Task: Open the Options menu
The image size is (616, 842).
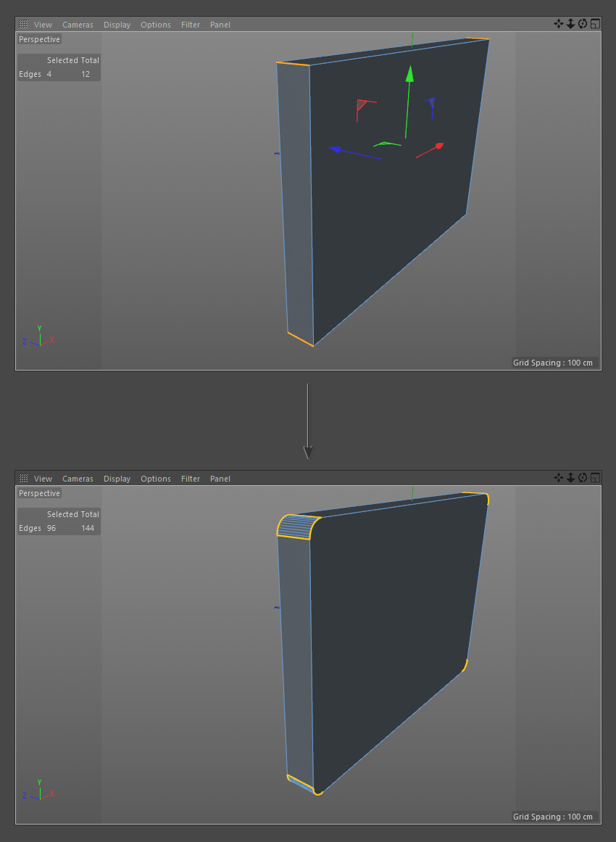Action: point(156,24)
